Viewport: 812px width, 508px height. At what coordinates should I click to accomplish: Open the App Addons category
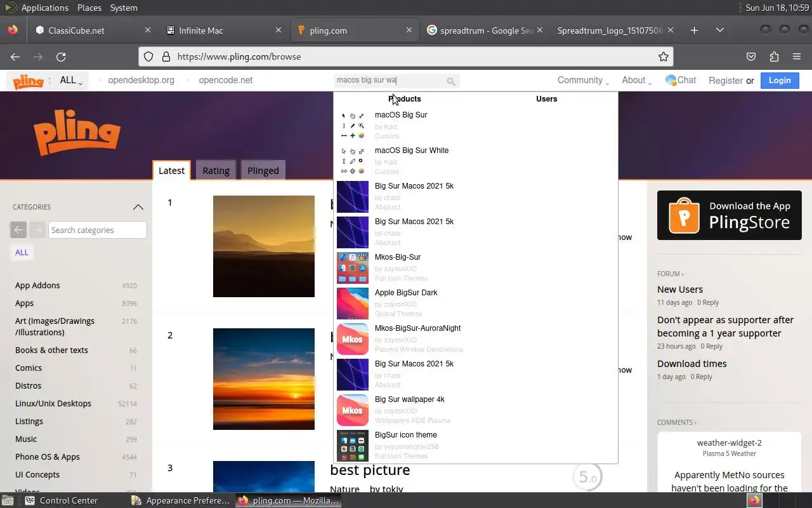[x=37, y=286]
